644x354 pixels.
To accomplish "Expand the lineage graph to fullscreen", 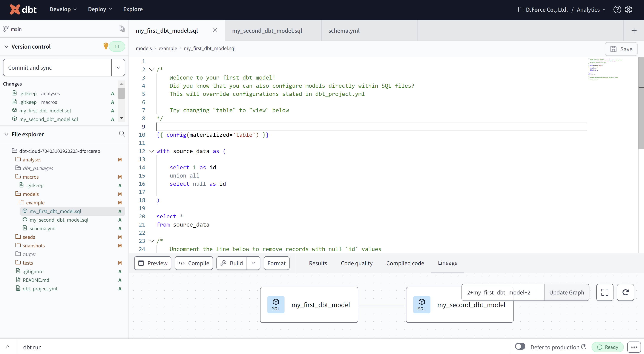I will 605,292.
